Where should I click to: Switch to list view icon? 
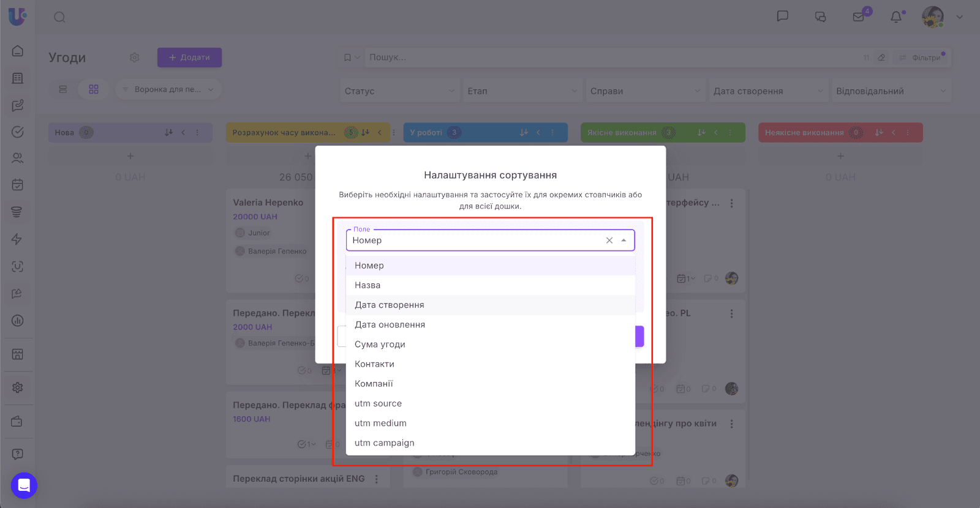(x=63, y=89)
